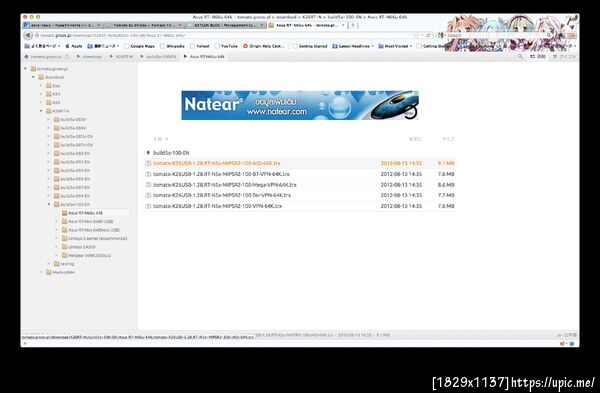Open the Wikipedia bookmark
The height and width of the screenshot is (393, 600).
tap(173, 46)
